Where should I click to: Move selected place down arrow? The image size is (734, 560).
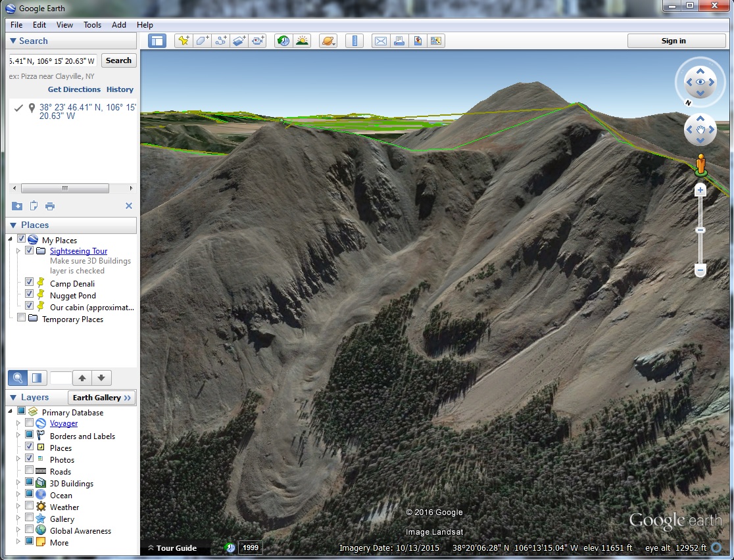point(101,377)
